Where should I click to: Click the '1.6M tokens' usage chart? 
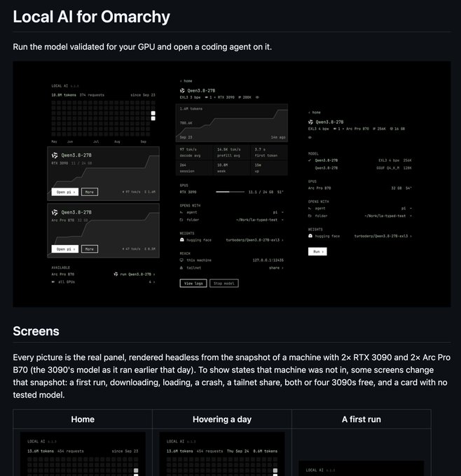tap(232, 123)
